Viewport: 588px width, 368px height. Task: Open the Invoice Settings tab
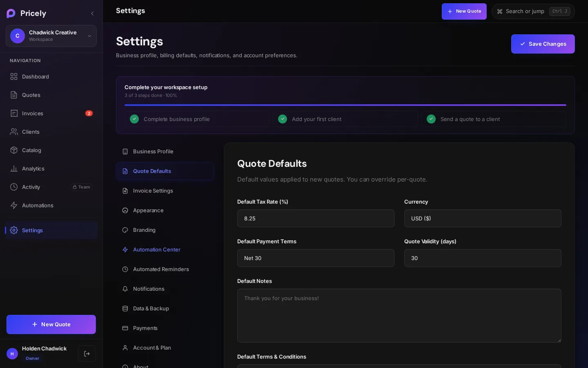point(165,191)
